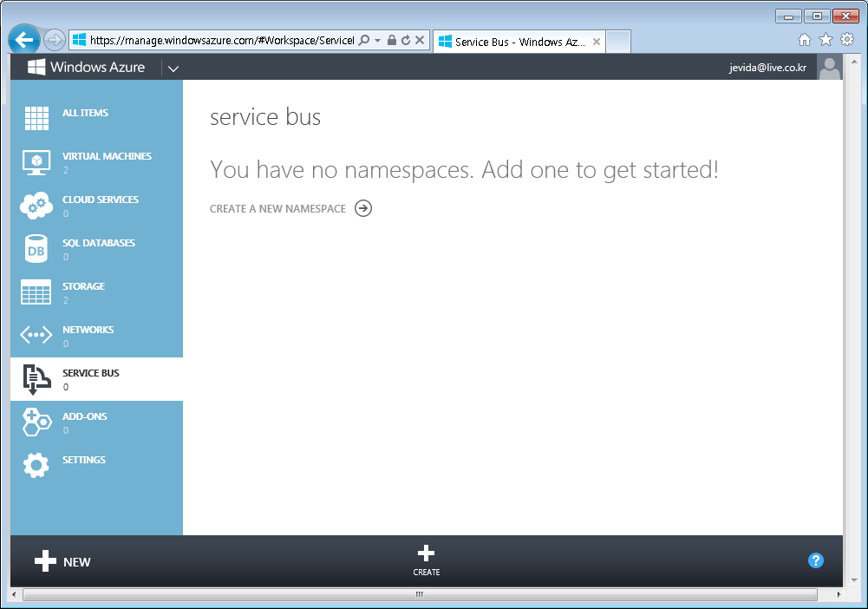Open browser Home icon
The width and height of the screenshot is (868, 609).
(x=805, y=39)
